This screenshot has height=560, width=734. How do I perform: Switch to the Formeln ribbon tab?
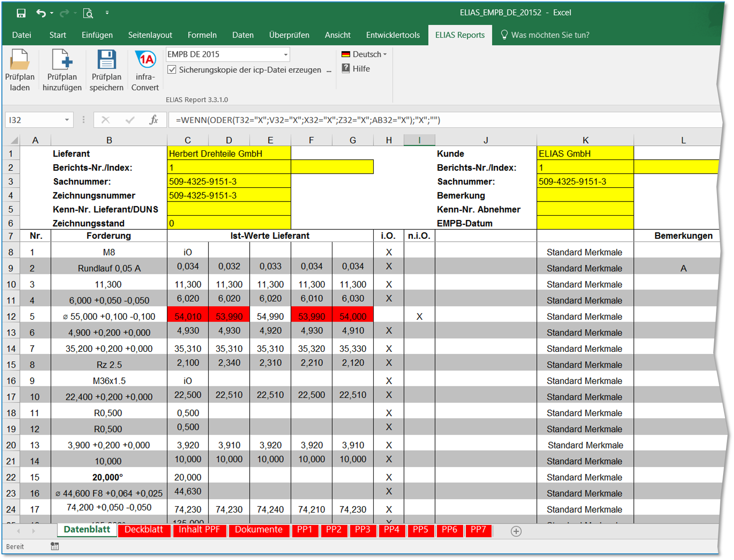(202, 35)
